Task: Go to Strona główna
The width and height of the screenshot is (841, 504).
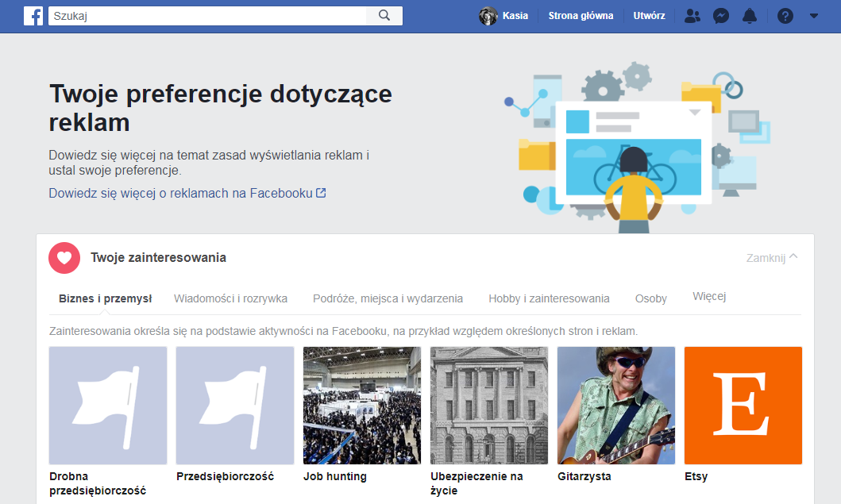Action: click(581, 16)
